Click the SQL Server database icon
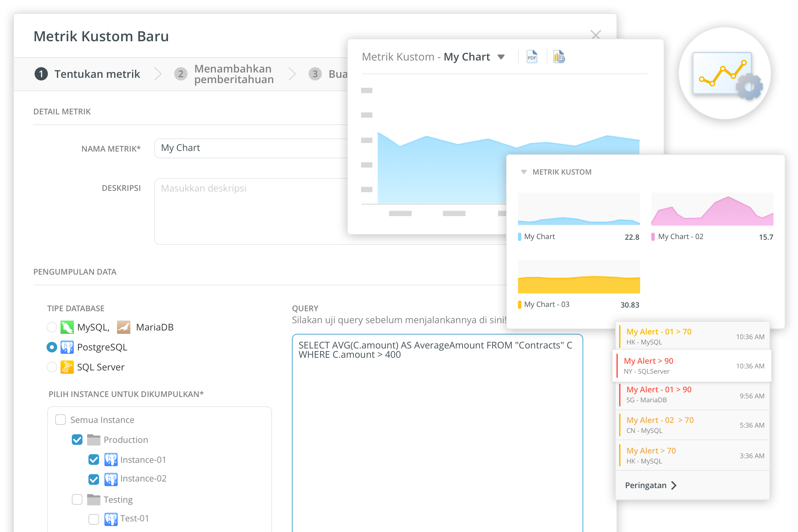The image size is (798, 532). pos(67,367)
